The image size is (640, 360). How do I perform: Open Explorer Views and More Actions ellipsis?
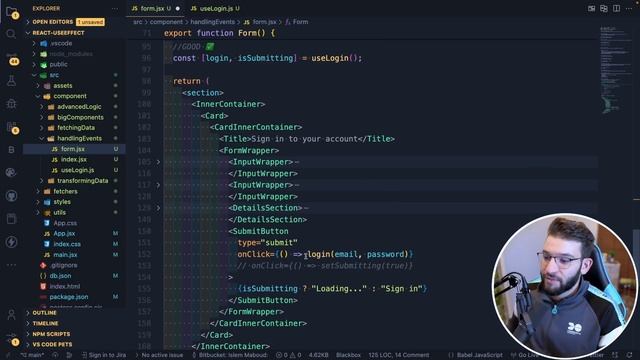click(x=115, y=9)
